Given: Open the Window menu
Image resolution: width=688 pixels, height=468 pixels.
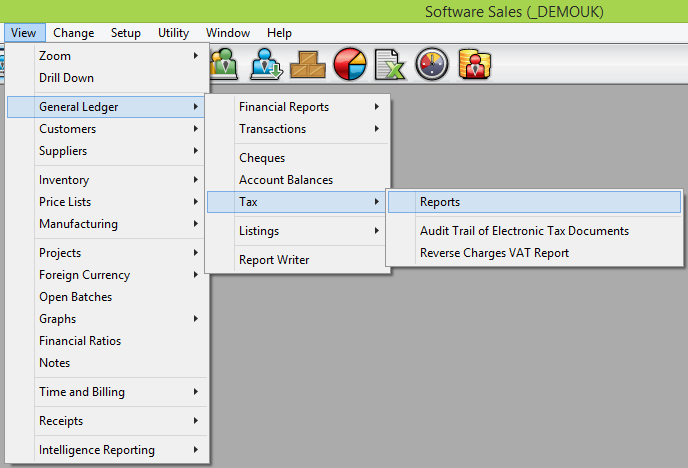Looking at the screenshot, I should pyautogui.click(x=228, y=33).
